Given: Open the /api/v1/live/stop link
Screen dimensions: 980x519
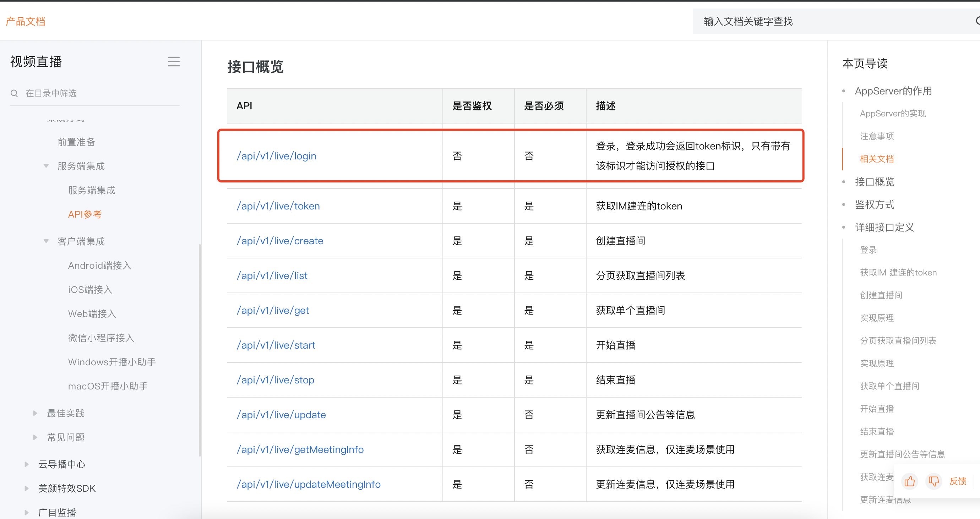Looking at the screenshot, I should 276,380.
